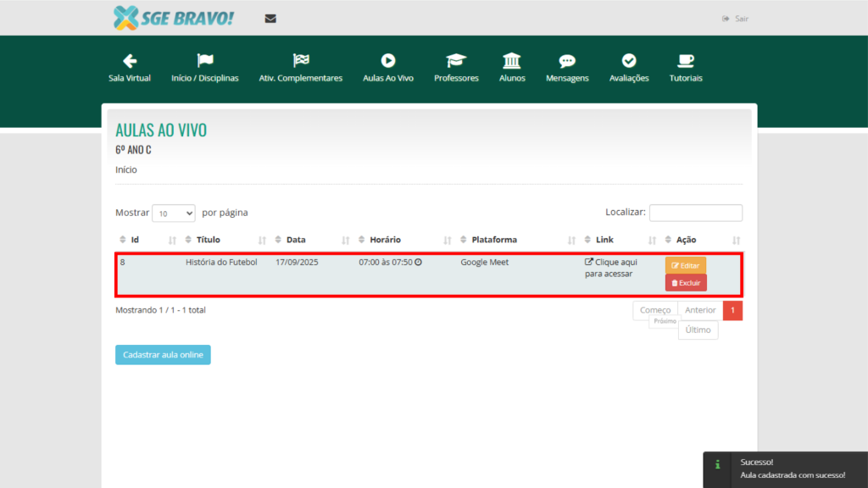Click the Localizar search field

695,213
